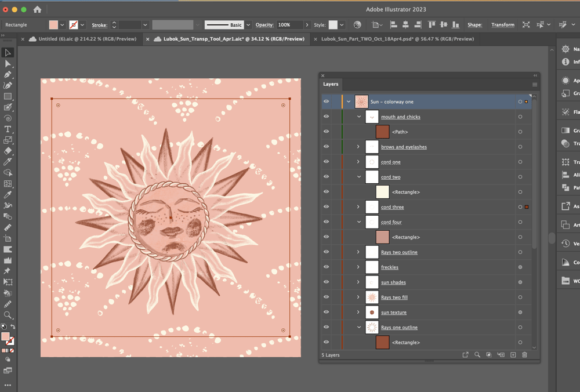Screen dimensions: 580x392
Task: Click Create New Layer plus icon
Action: coord(513,355)
